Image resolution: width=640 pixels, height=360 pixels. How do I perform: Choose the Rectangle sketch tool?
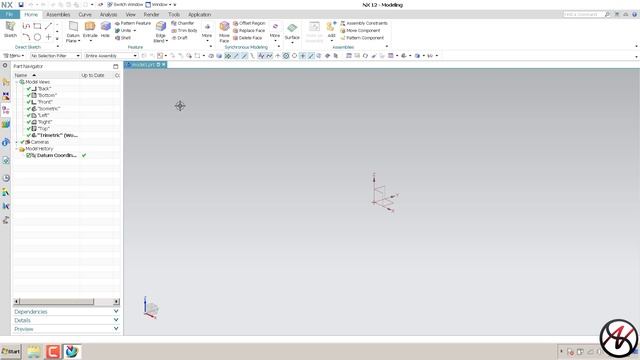(x=37, y=26)
